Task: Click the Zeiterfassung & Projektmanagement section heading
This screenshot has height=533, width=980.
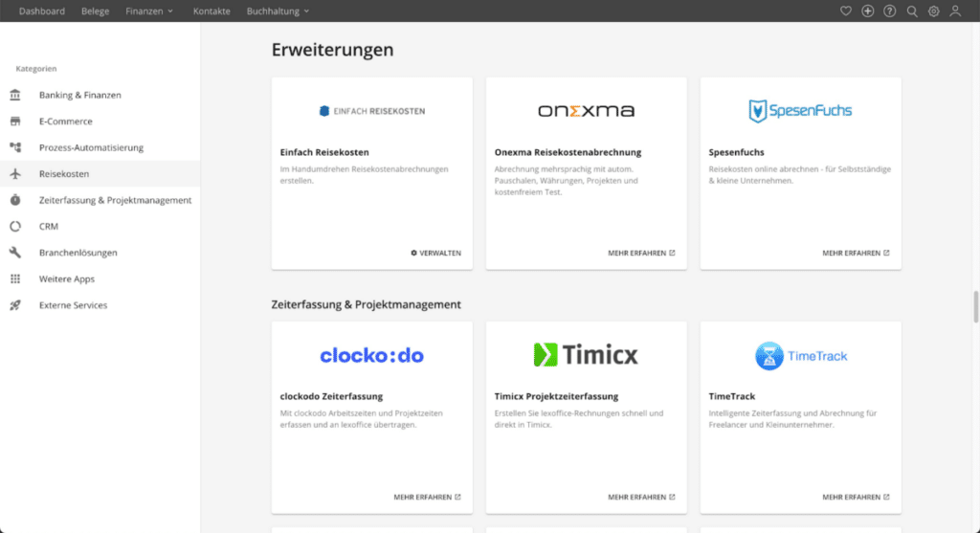Action: [x=366, y=304]
